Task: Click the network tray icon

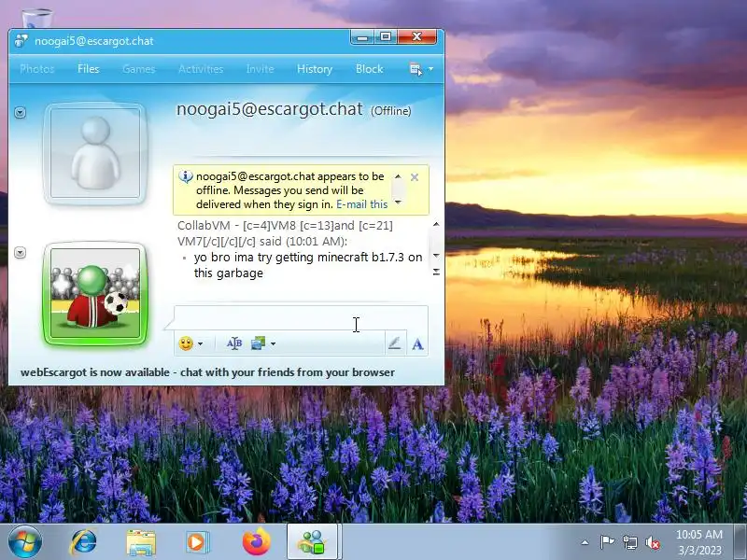Action: [630, 542]
